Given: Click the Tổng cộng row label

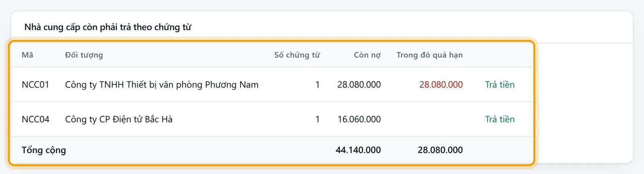Looking at the screenshot, I should [44, 150].
